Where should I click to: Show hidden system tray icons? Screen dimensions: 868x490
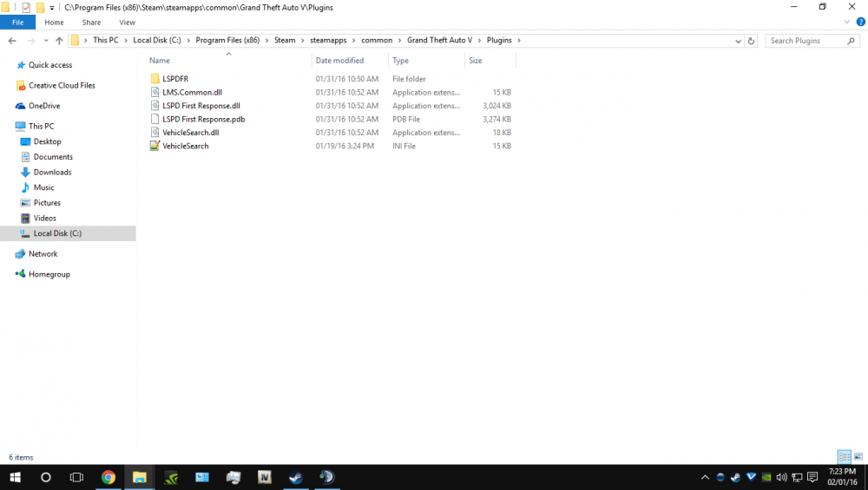point(705,477)
